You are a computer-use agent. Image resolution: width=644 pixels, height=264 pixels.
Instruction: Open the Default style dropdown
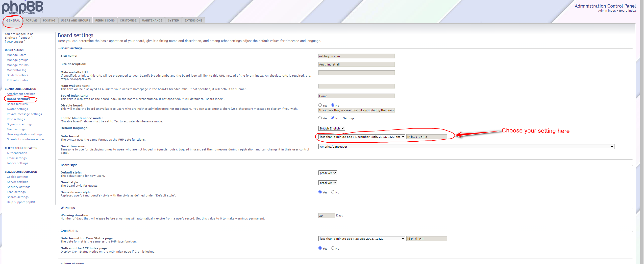point(328,173)
